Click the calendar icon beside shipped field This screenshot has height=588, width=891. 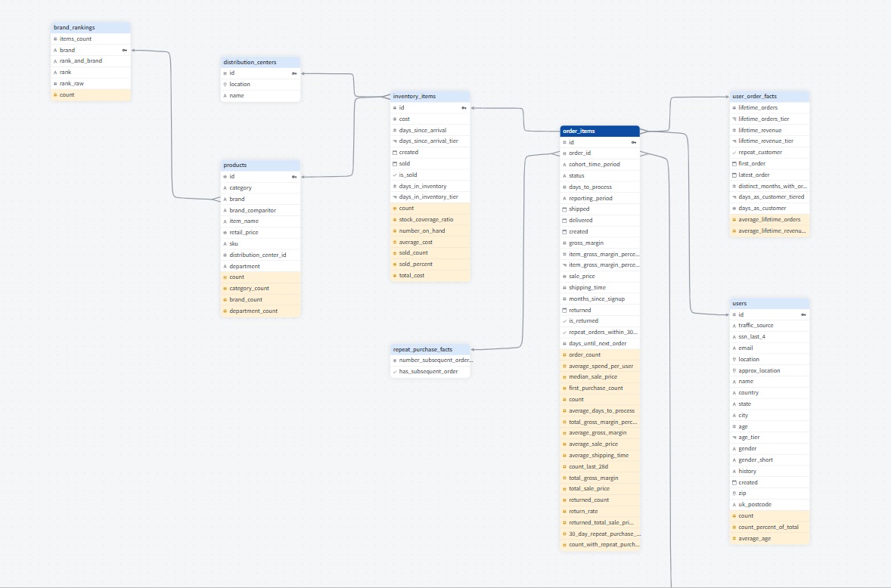click(x=564, y=209)
